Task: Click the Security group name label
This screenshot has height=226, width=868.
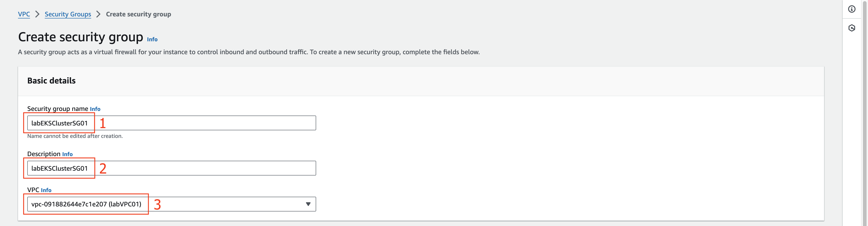Action: [58, 109]
